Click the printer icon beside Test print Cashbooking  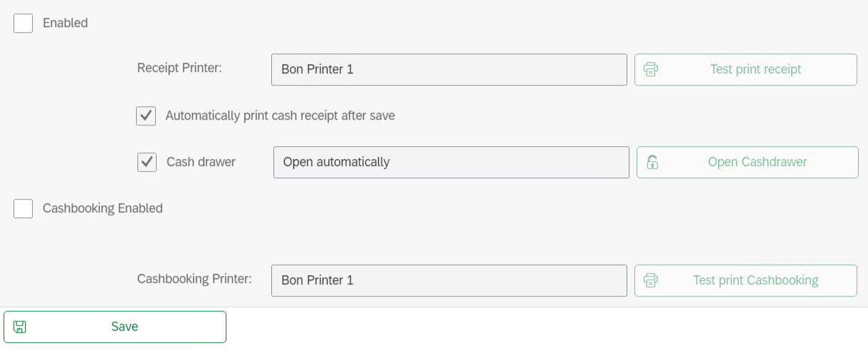[x=650, y=281]
